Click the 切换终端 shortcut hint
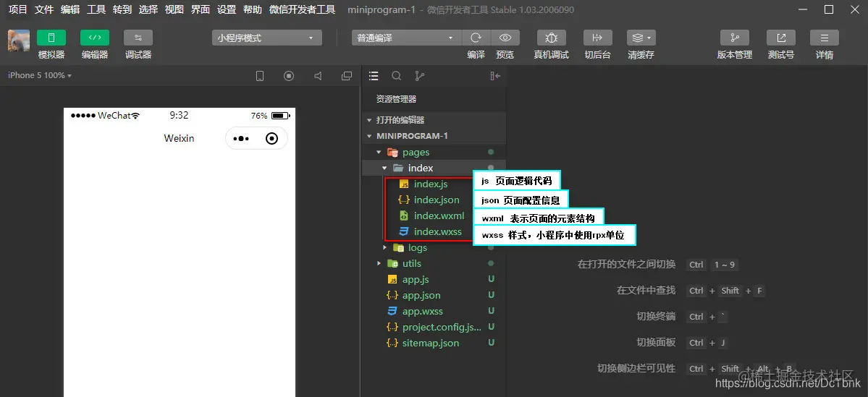The height and width of the screenshot is (397, 868). pyautogui.click(x=656, y=316)
